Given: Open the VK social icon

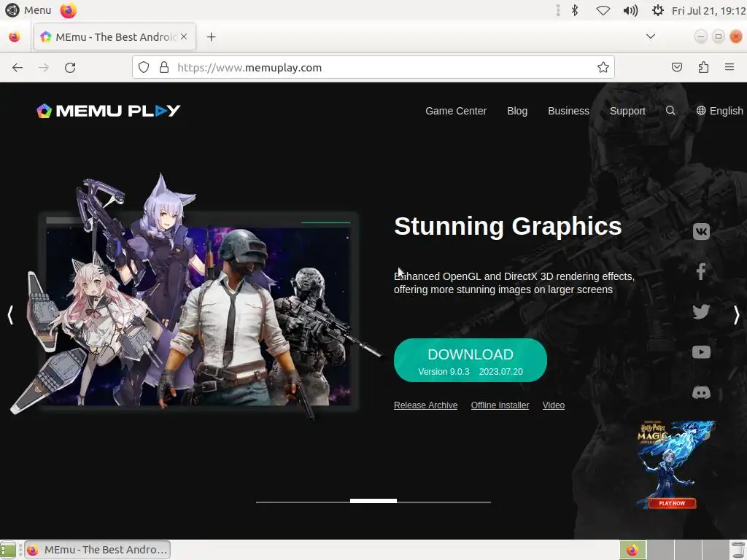Looking at the screenshot, I should (701, 232).
